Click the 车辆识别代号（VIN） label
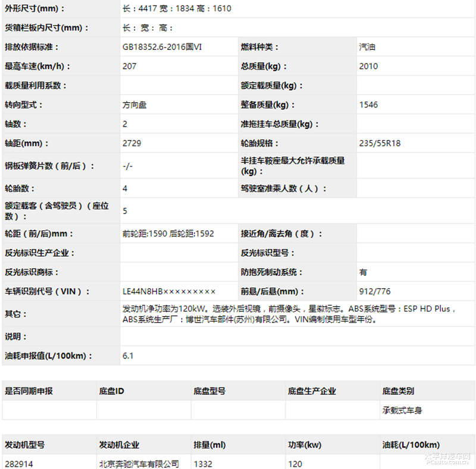Screen dimensions: 476x469 pyautogui.click(x=47, y=291)
